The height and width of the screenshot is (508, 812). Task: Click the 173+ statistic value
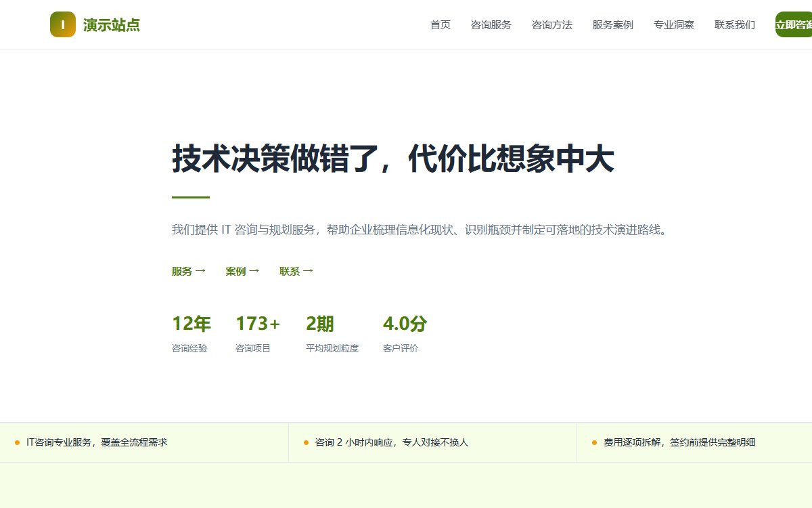pyautogui.click(x=258, y=324)
